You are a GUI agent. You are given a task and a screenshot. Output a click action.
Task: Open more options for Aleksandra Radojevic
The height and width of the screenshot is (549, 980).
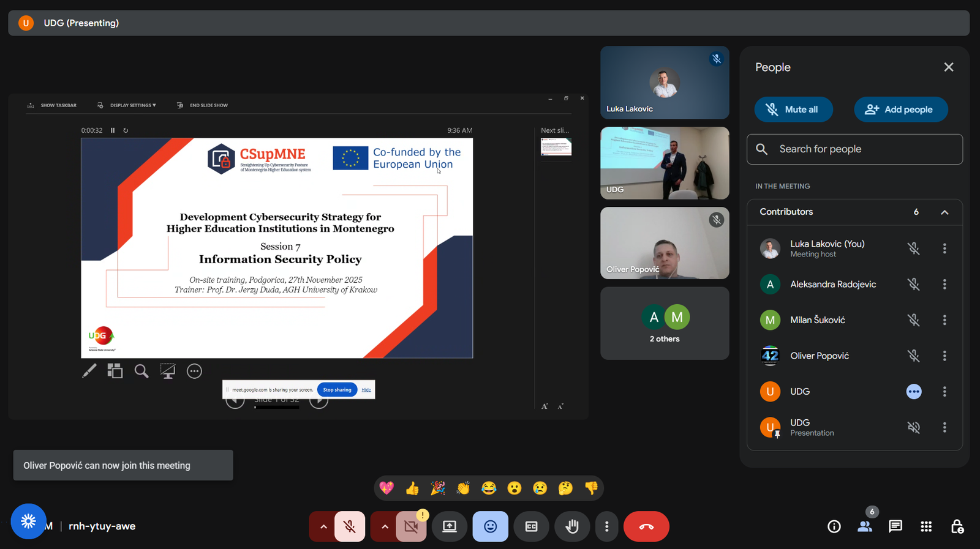[x=944, y=284]
